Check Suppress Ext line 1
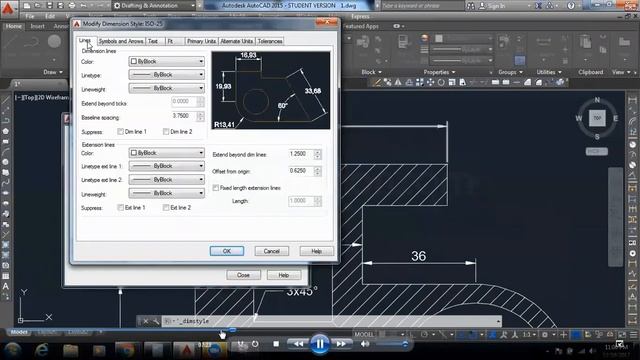The width and height of the screenshot is (640, 360). pos(120,207)
